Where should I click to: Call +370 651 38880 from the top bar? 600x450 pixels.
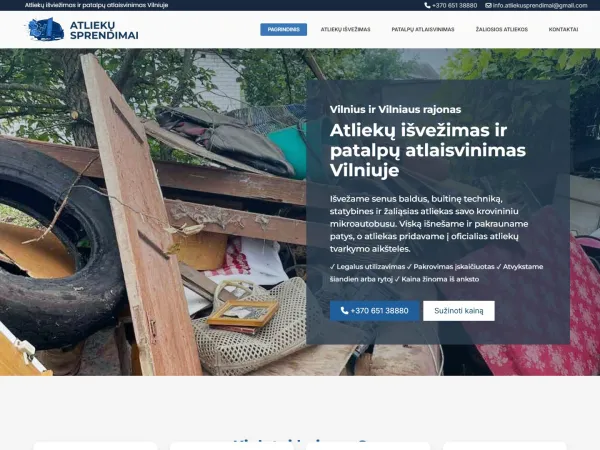point(454,5)
